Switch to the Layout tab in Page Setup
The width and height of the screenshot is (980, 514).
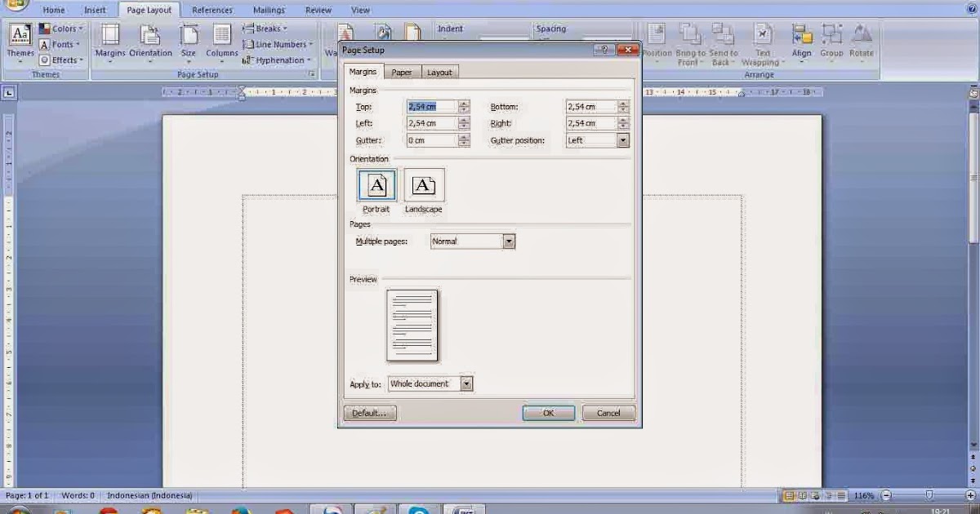[439, 73]
